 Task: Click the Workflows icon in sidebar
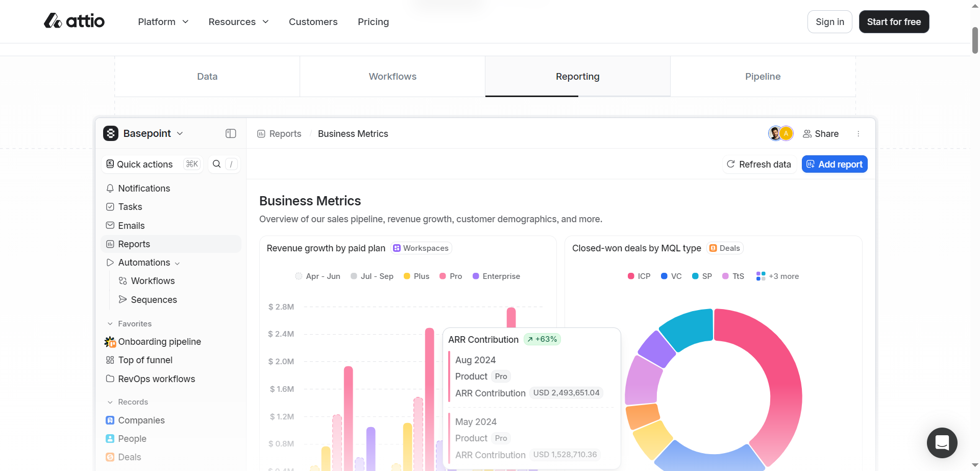pos(122,281)
